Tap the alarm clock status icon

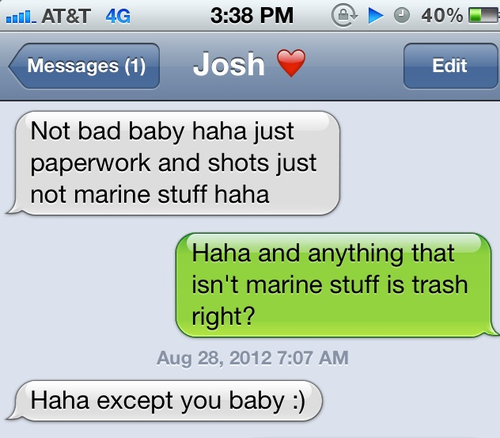pyautogui.click(x=402, y=16)
